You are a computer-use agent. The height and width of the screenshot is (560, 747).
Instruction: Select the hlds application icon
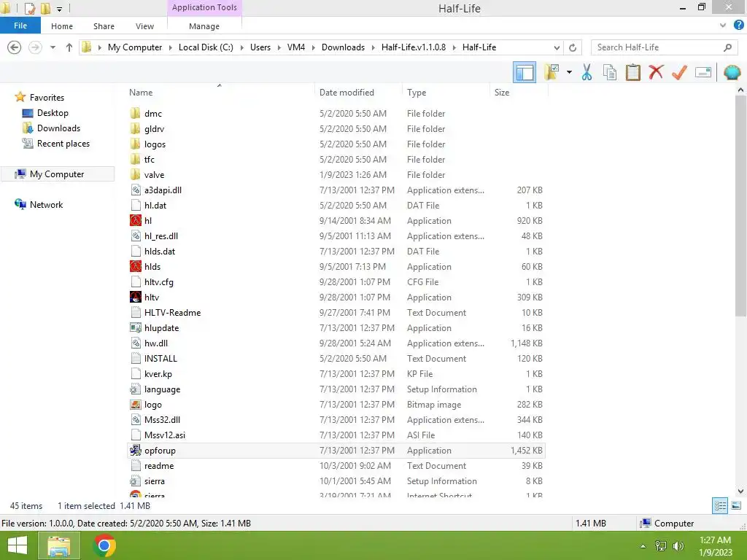(x=135, y=267)
